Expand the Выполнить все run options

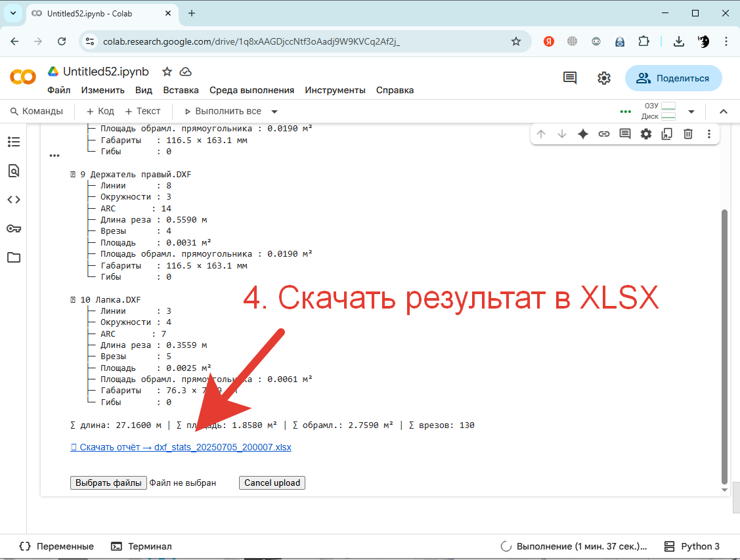[x=274, y=111]
